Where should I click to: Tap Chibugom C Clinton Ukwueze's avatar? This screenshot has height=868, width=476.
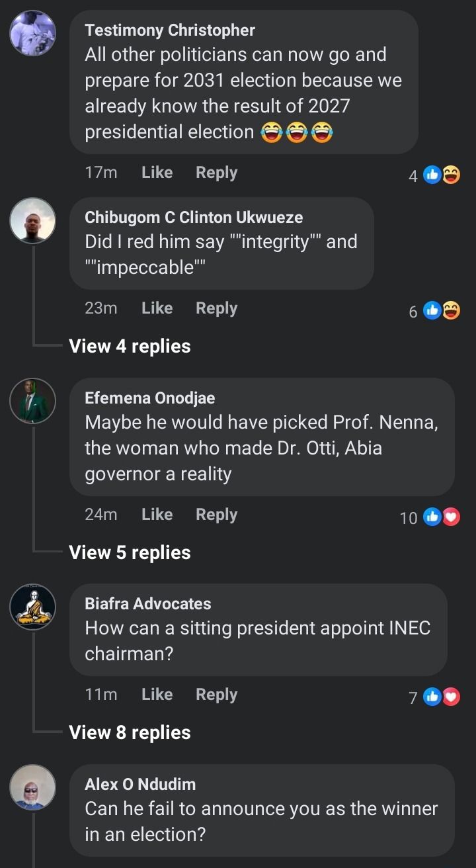click(x=32, y=220)
